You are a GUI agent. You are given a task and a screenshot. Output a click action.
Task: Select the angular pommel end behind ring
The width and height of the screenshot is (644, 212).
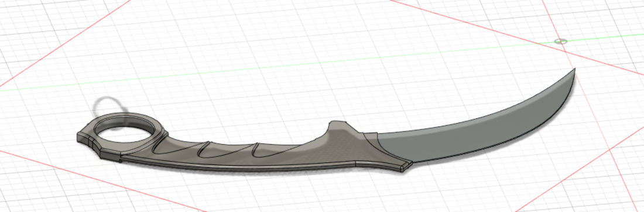(88, 140)
